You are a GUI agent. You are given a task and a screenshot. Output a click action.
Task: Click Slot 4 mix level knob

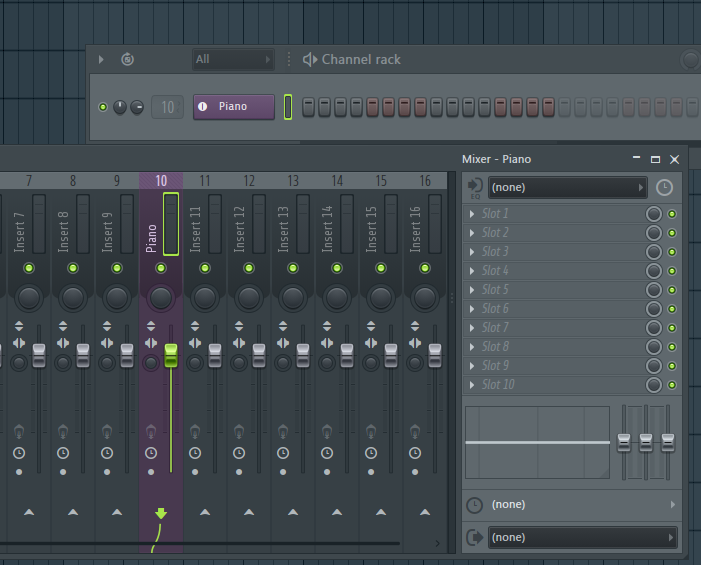tap(654, 271)
